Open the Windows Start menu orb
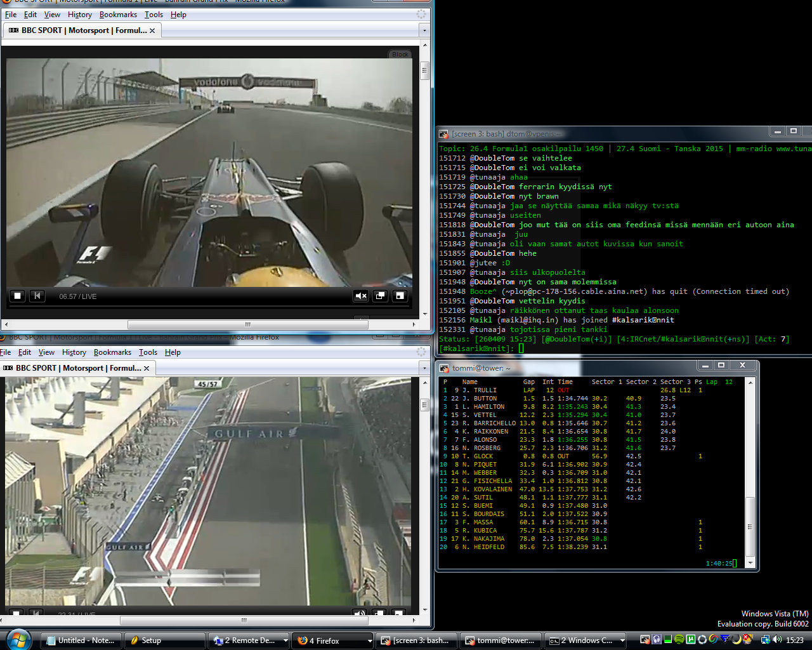812x650 pixels. (18, 639)
